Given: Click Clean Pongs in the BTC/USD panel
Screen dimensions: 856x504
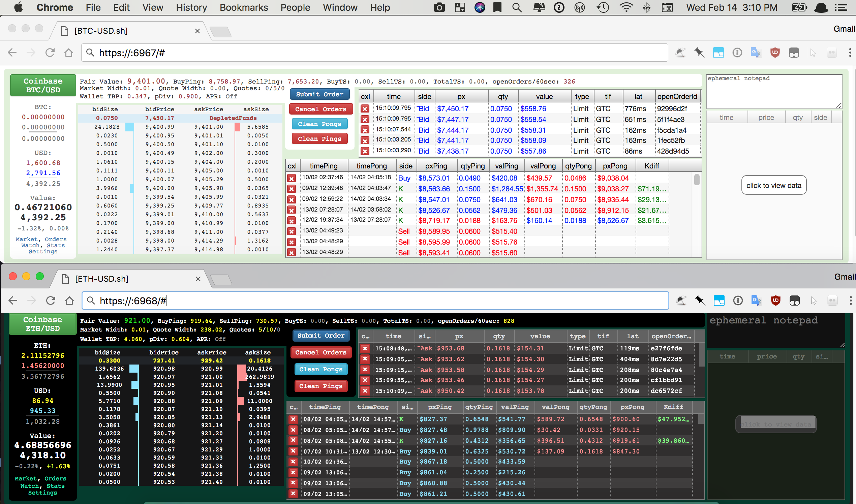Looking at the screenshot, I should 319,124.
